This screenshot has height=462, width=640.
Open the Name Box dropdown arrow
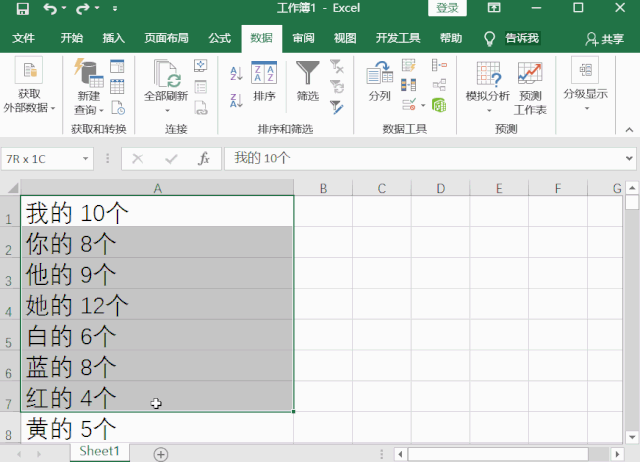(86, 158)
